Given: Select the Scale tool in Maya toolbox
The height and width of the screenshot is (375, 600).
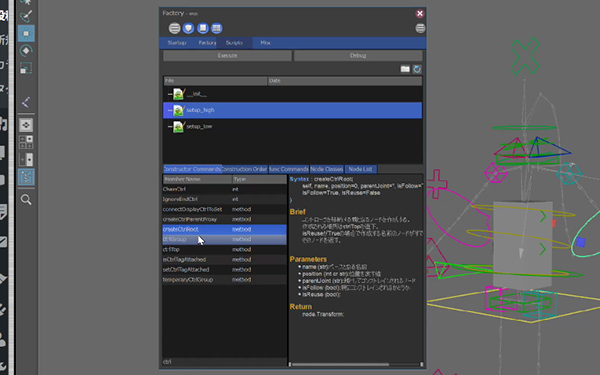Looking at the screenshot, I should (26, 68).
